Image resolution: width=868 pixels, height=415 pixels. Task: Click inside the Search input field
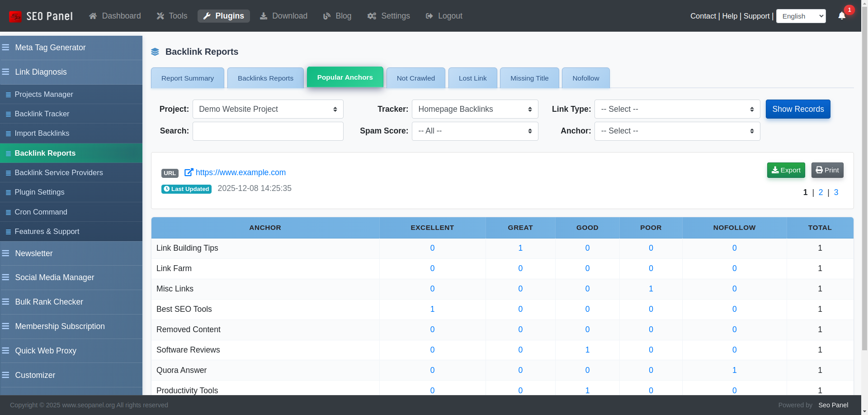[x=268, y=131]
